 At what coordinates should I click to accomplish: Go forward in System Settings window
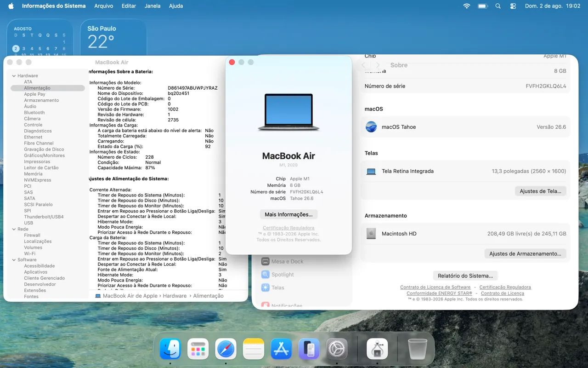(x=378, y=65)
